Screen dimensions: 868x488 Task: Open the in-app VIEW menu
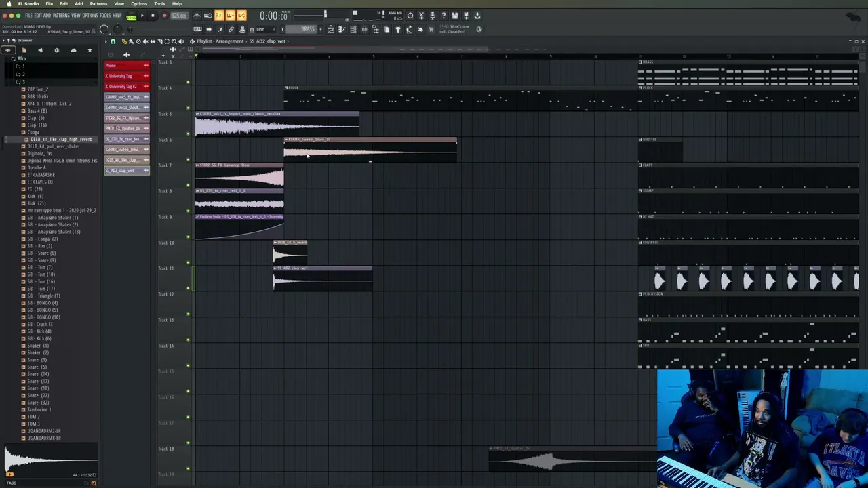(x=76, y=16)
